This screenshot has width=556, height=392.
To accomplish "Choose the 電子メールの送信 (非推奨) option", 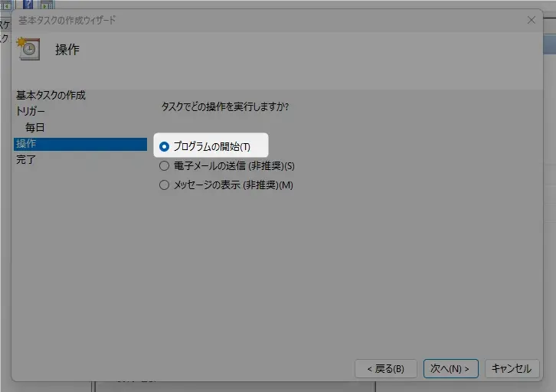I will (x=164, y=166).
